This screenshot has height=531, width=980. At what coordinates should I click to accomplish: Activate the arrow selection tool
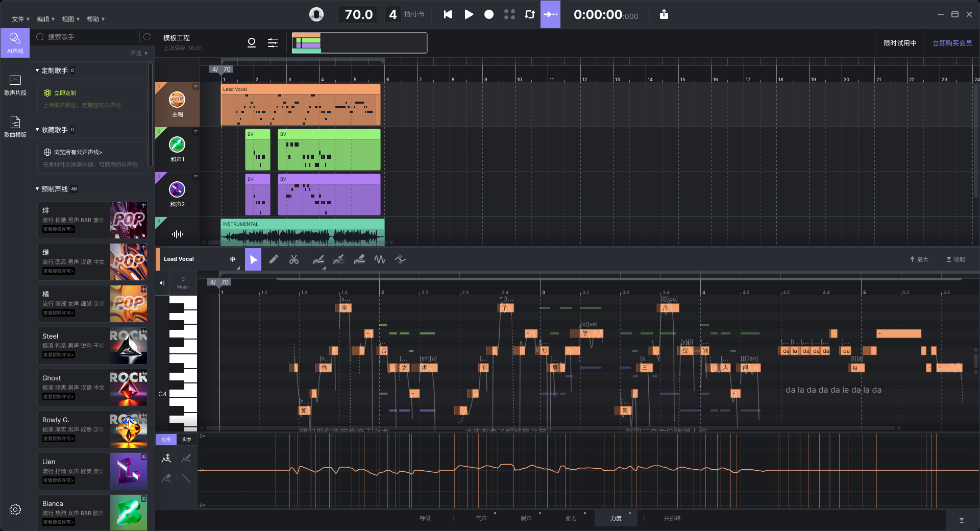tap(254, 259)
